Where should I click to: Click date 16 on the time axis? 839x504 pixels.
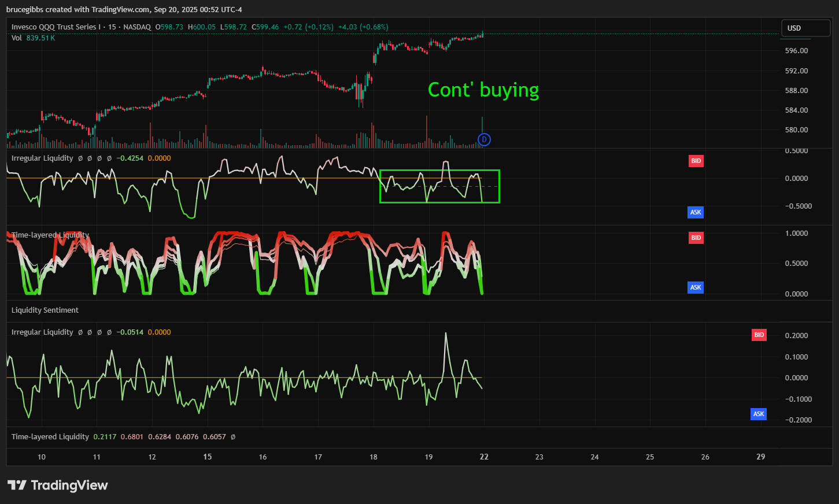(x=263, y=457)
